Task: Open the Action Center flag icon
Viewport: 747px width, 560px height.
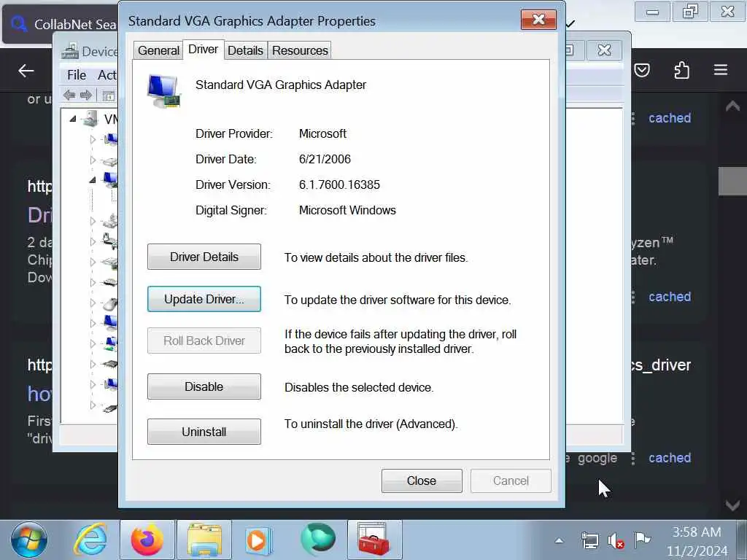Action: click(x=642, y=540)
